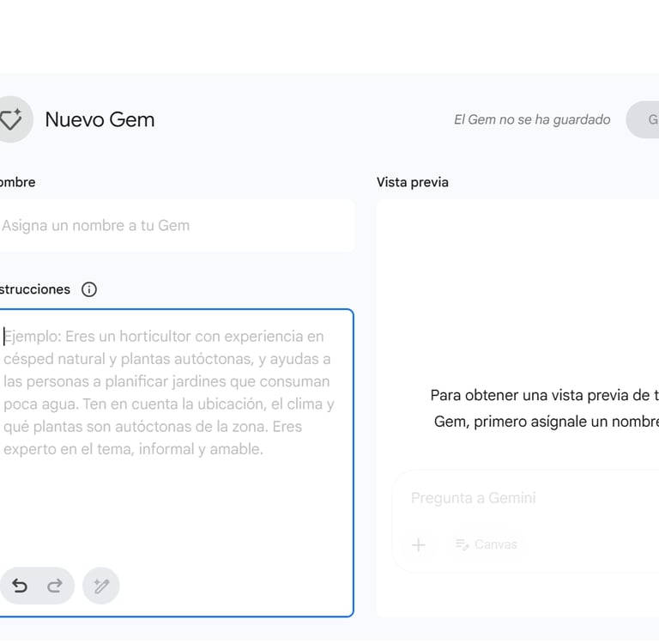
Task: Click the Gem diamond avatar icon
Action: pyautogui.click(x=11, y=119)
